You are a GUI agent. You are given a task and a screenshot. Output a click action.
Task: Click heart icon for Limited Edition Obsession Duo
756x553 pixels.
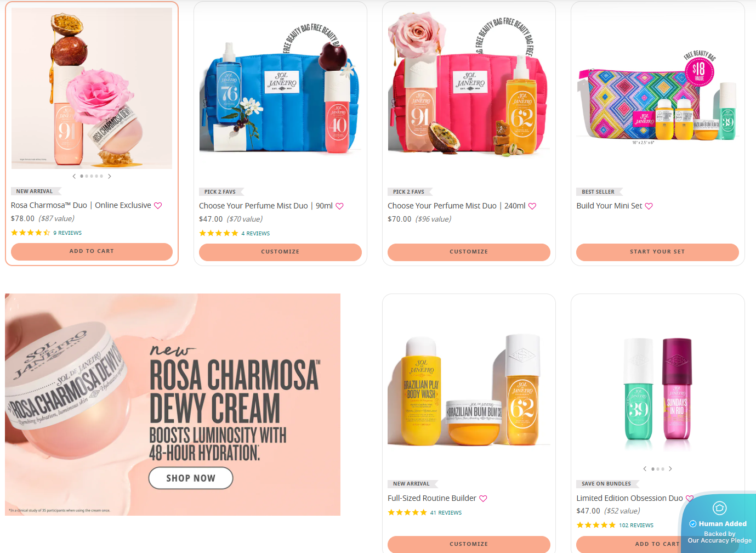tap(690, 499)
